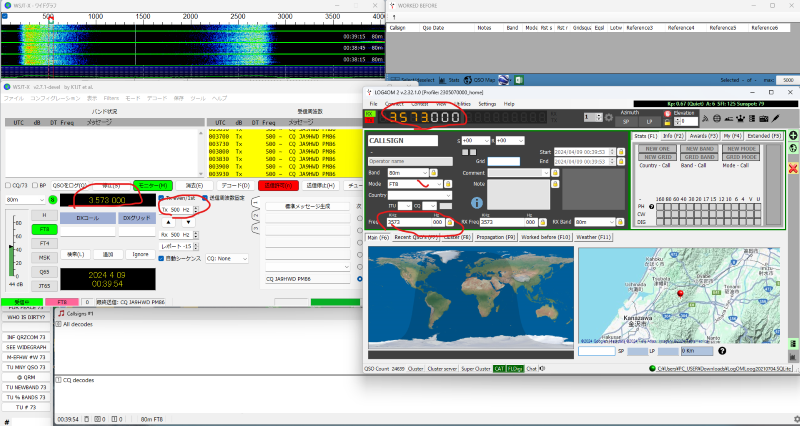Toggle the lock icon beside Band 80m

pyautogui.click(x=434, y=173)
